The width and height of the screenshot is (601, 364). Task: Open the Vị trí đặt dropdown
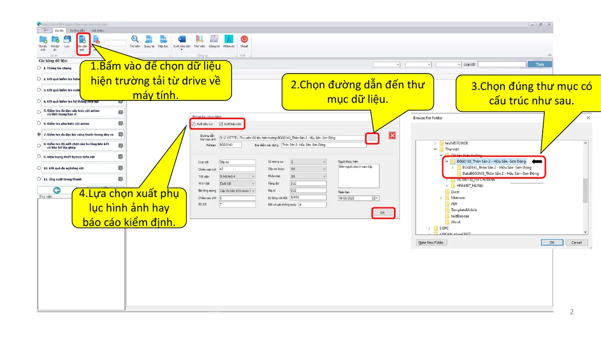237,183
